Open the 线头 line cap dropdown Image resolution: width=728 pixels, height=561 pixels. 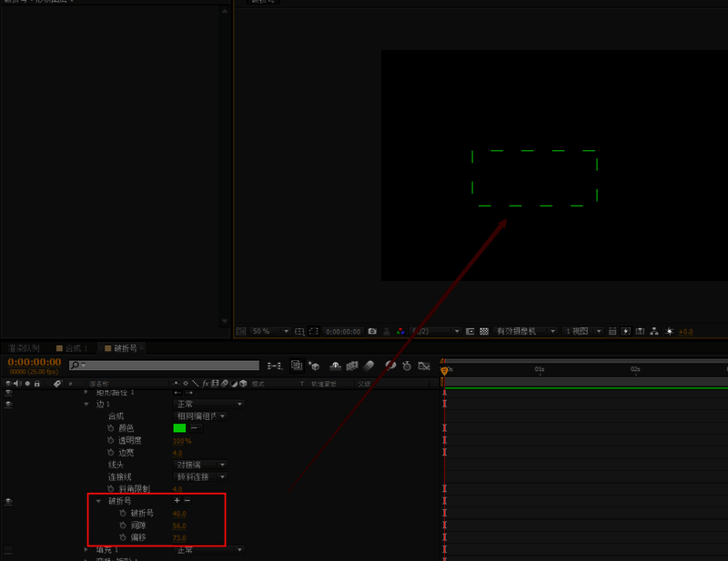[200, 465]
